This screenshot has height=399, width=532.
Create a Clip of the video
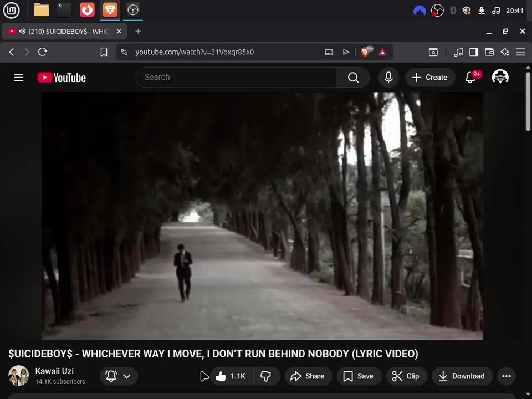coord(406,376)
